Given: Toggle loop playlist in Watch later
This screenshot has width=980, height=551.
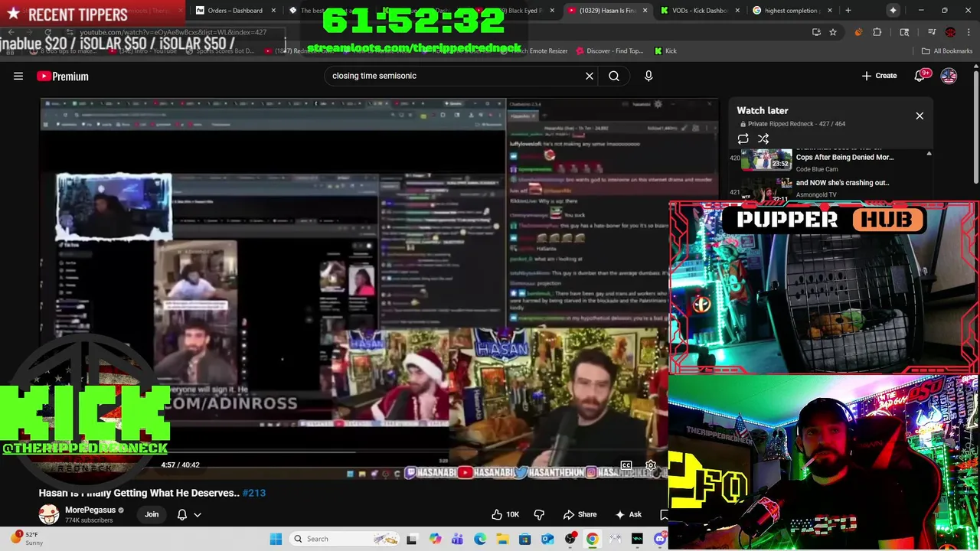Looking at the screenshot, I should coord(743,139).
